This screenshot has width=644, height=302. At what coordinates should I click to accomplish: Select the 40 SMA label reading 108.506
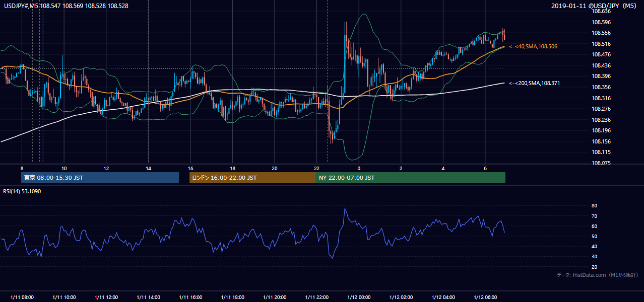pos(533,46)
